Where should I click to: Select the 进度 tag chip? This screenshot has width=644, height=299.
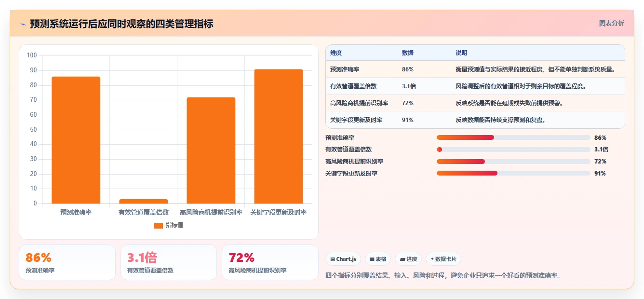pyautogui.click(x=408, y=259)
